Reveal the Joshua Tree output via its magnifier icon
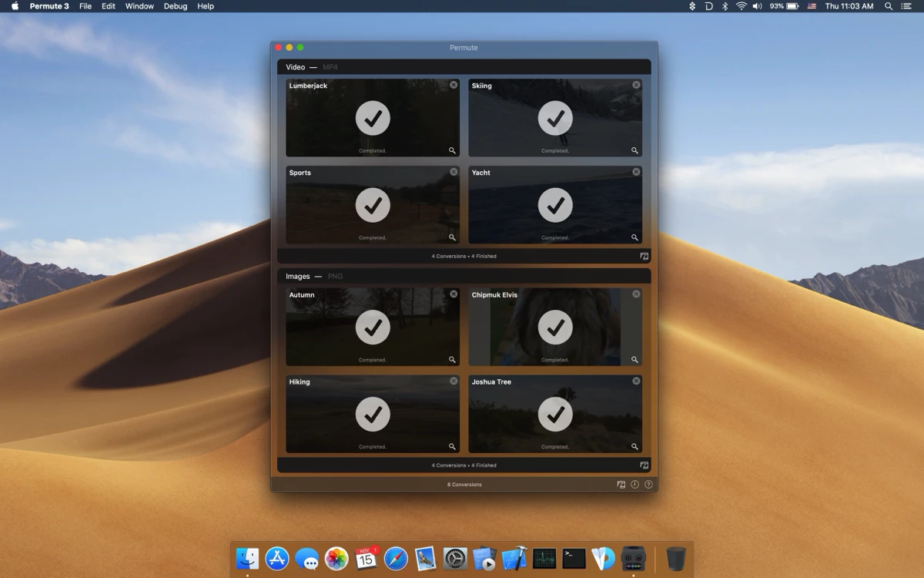Screen dimensions: 924x578 [634, 446]
